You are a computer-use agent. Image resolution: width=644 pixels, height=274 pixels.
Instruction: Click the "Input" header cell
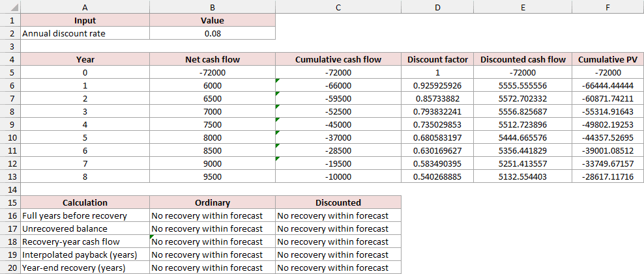85,20
